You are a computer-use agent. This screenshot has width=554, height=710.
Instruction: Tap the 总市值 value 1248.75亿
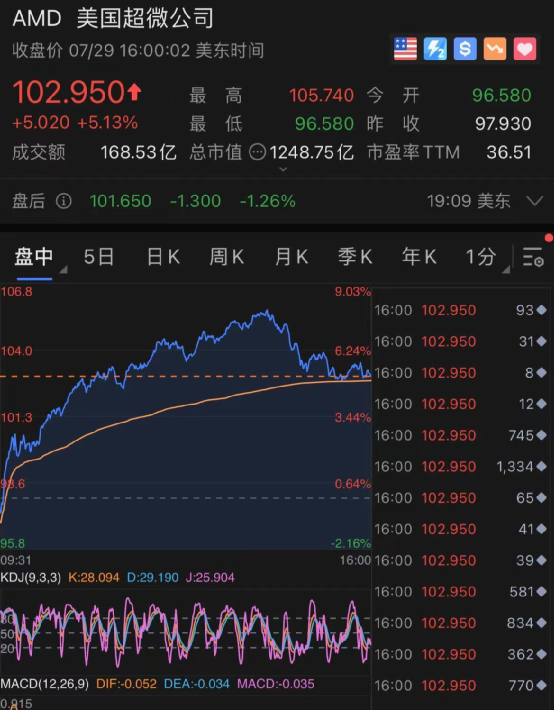coord(312,153)
